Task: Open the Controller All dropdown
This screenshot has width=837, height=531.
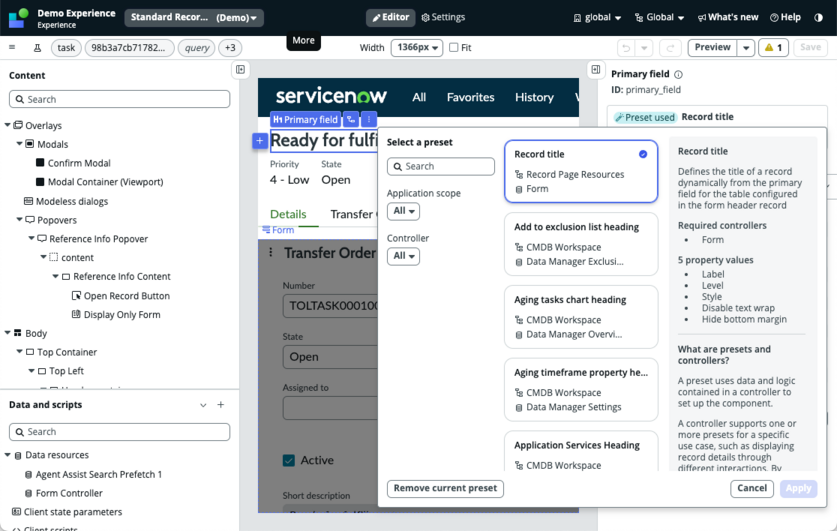Action: pos(404,256)
